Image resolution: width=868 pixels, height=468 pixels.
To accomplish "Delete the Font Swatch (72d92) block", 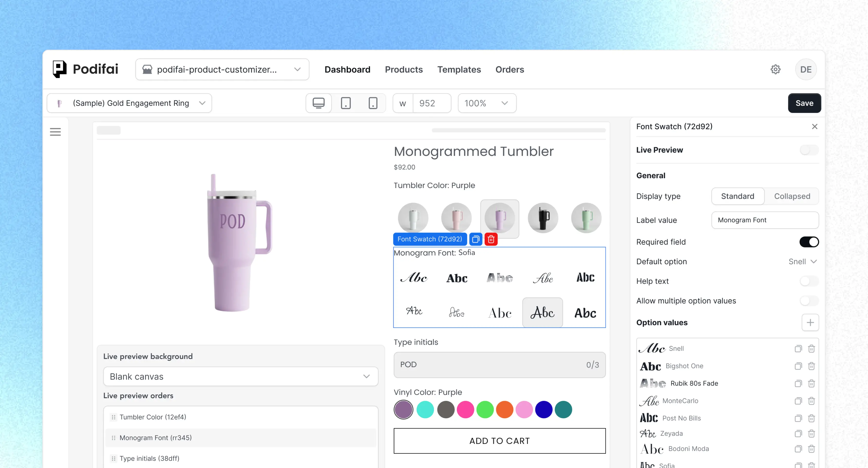I will [491, 239].
